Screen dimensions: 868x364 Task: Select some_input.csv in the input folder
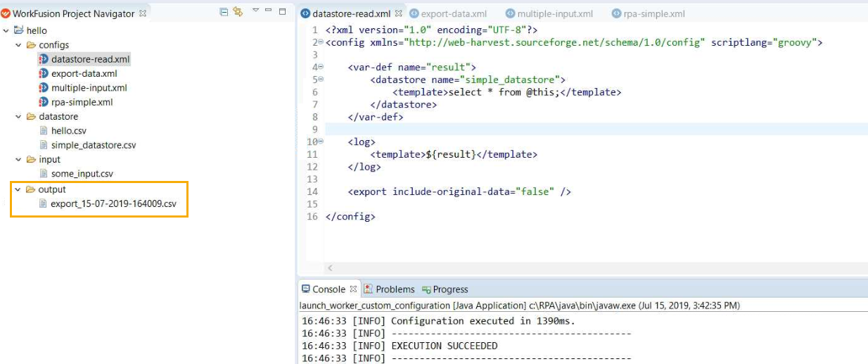click(82, 174)
